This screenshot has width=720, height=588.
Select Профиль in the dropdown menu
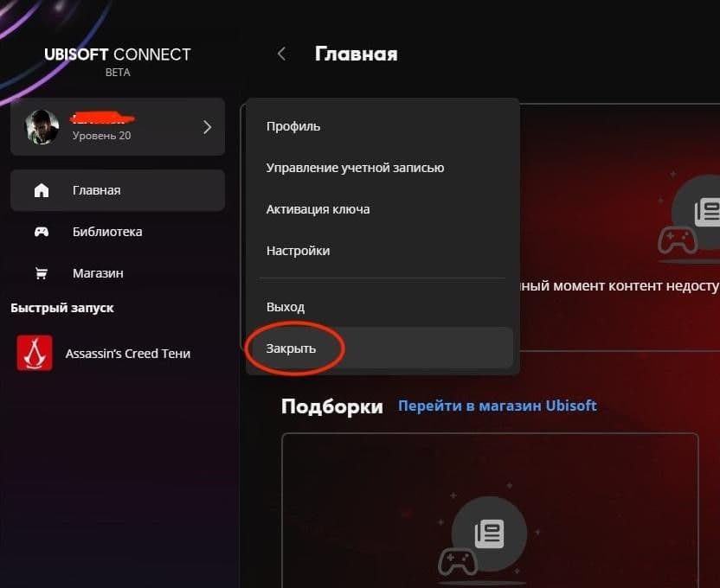293,126
